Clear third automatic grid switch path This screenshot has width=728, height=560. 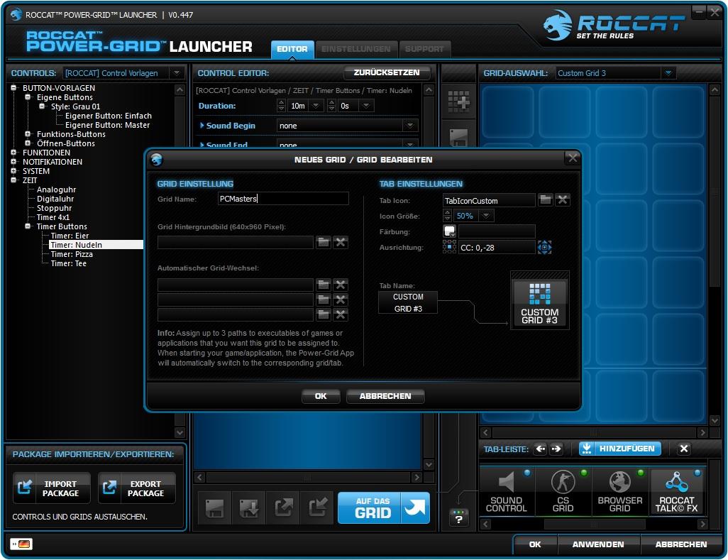click(341, 315)
